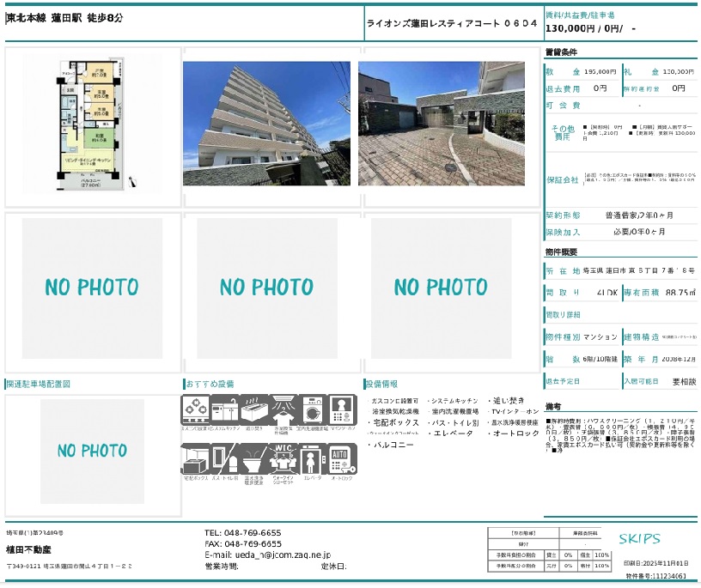This screenshot has height=588, width=701.
Task: Click the gas stove amenity icon
Action: click(x=194, y=409)
